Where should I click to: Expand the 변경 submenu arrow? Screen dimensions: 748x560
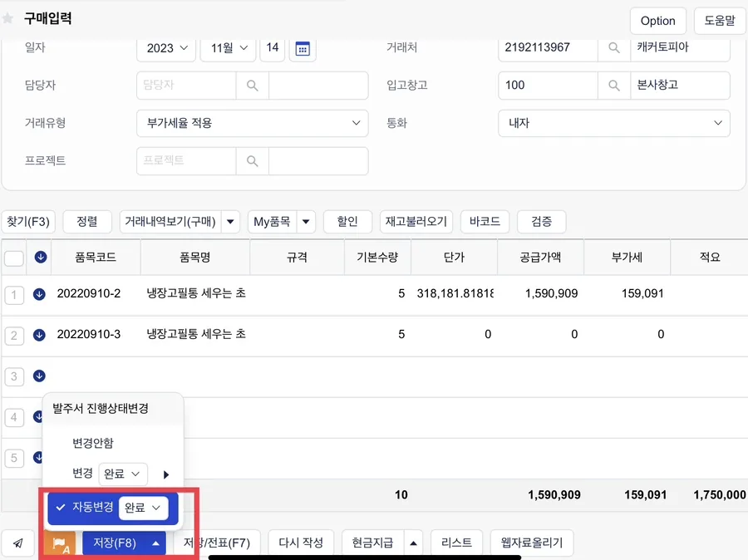[x=166, y=474]
